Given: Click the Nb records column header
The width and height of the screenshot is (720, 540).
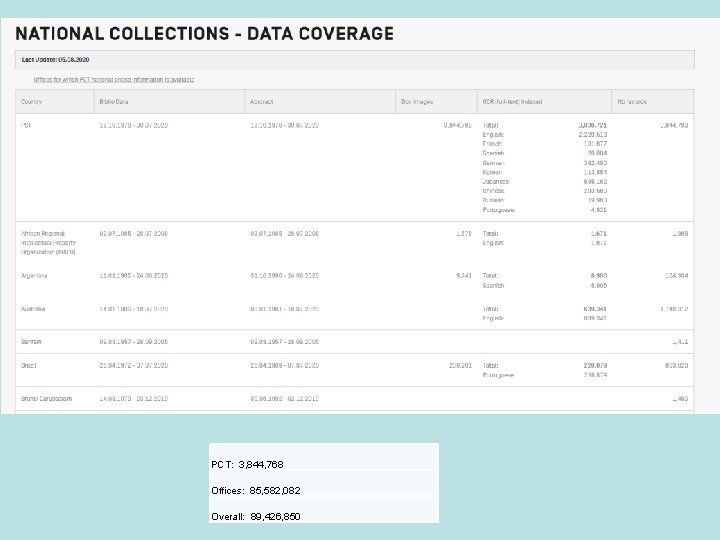Looking at the screenshot, I should point(652,101).
